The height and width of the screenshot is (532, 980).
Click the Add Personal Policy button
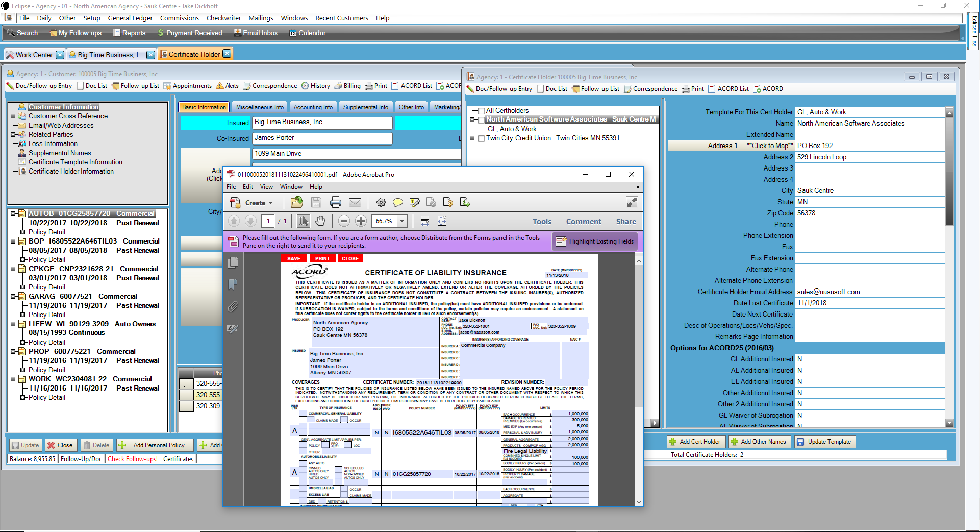155,445
